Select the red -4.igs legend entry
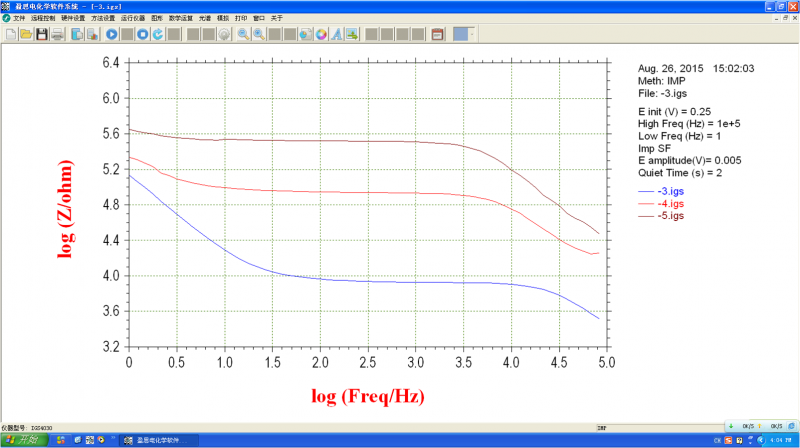Viewport: 800px width, 448px height. [x=661, y=204]
